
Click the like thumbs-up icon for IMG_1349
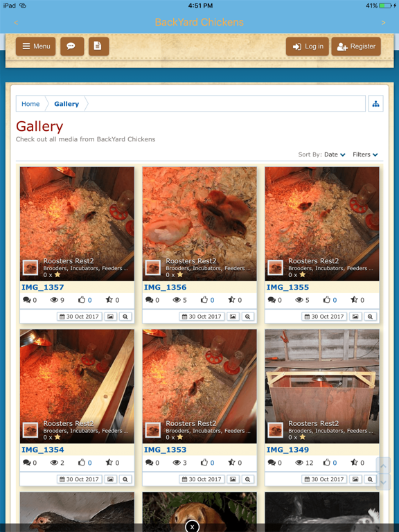327,462
